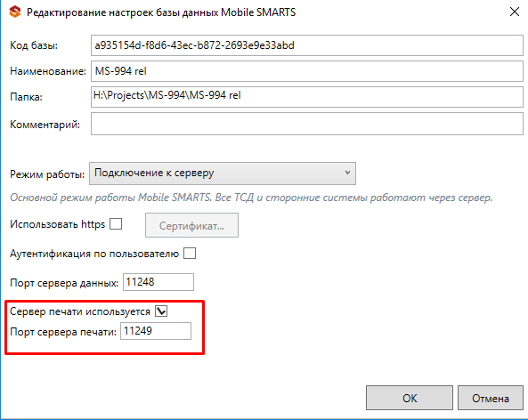Screen dimensions: 528x420
Task: Click the Порт сервера печати field 11249
Action: pos(156,331)
